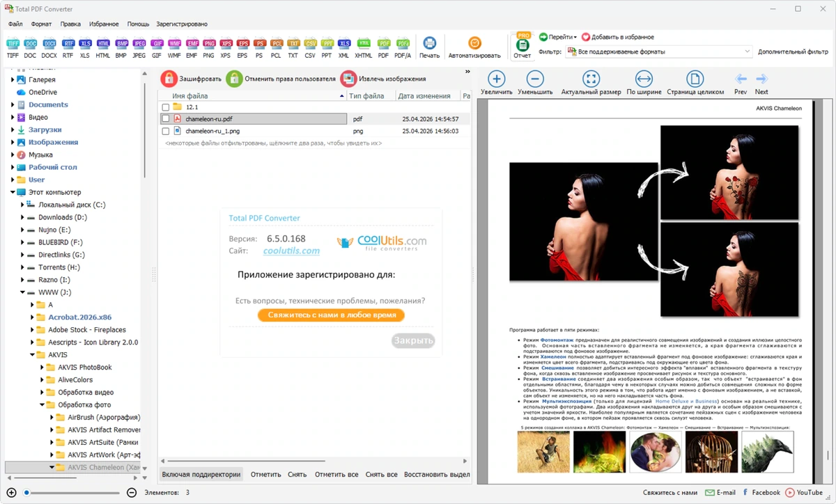Go to Next page in preview
This screenshot has height=504, width=836.
761,83
